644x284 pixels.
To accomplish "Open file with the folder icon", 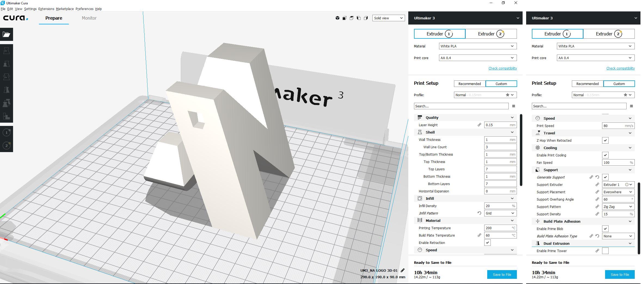I will coord(7,34).
